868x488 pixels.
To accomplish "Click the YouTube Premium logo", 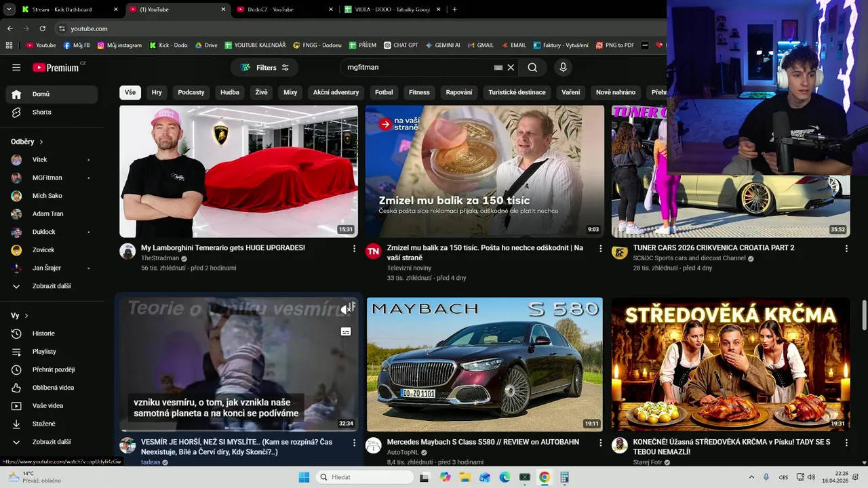I will tap(57, 67).
